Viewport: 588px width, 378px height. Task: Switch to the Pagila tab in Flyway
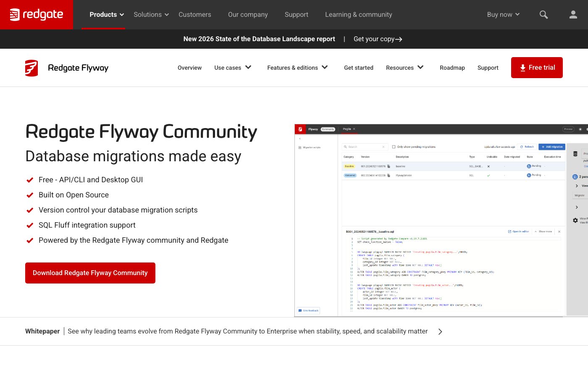348,129
